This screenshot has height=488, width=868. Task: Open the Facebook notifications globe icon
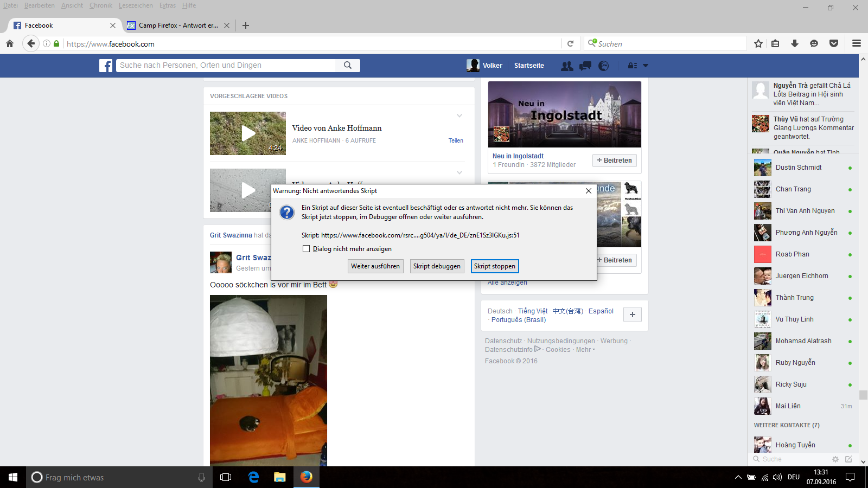point(603,66)
